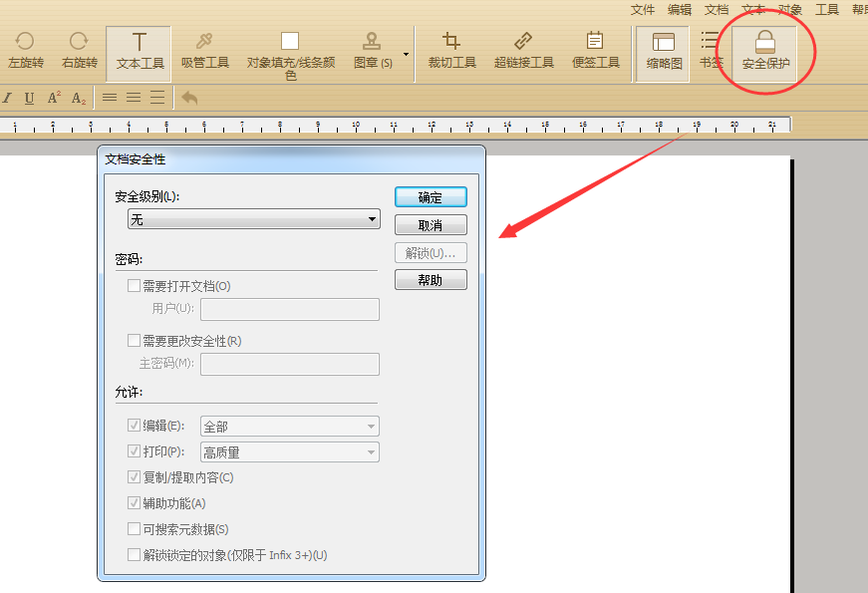Viewport: 868px width, 593px height.
Task: Toggle italic formatting
Action: click(7, 98)
